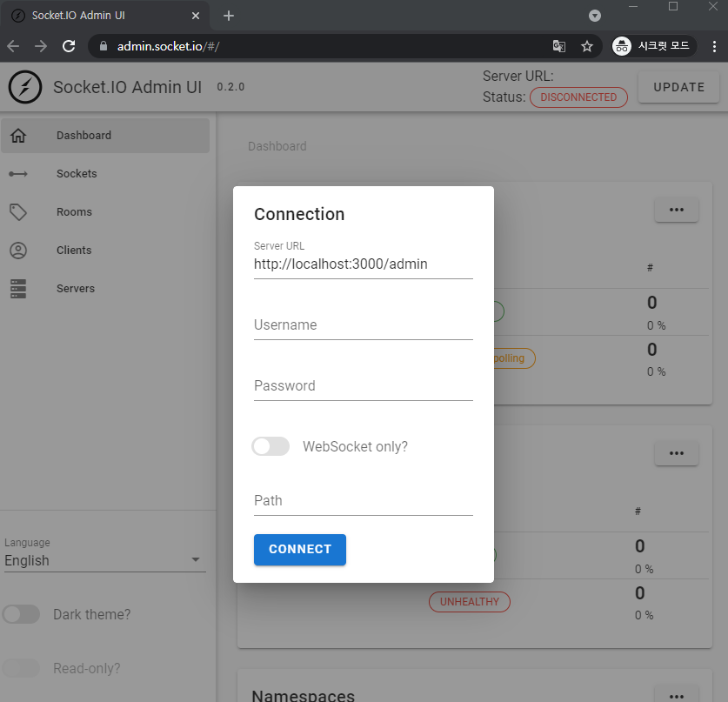Click the Servers stack icon
Image resolution: width=728 pixels, height=702 pixels.
(x=18, y=289)
